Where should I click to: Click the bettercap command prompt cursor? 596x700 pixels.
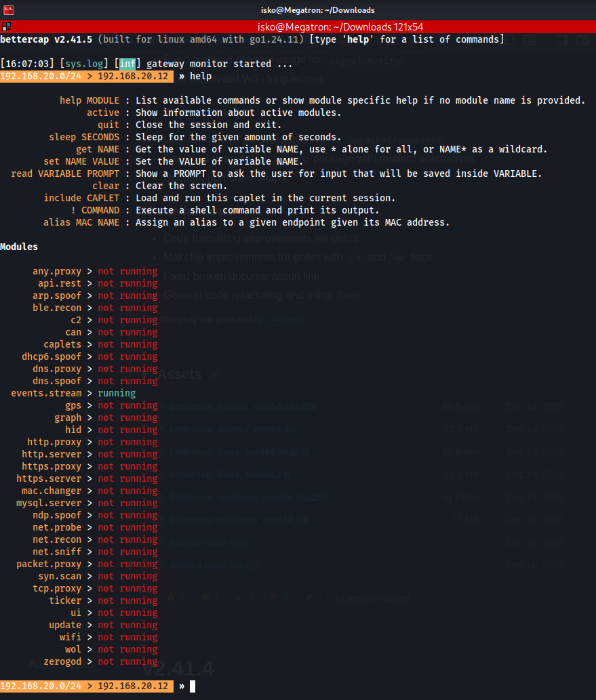click(x=193, y=686)
